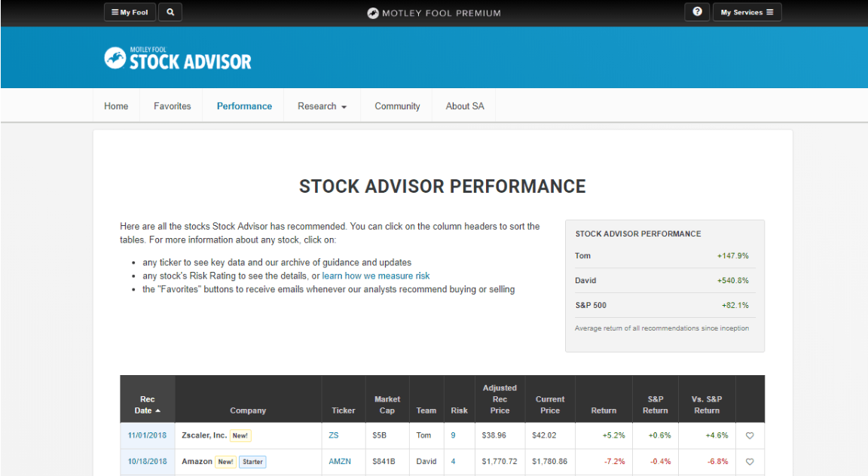Image resolution: width=868 pixels, height=476 pixels.
Task: Click the Amazon company name
Action: coord(197,461)
